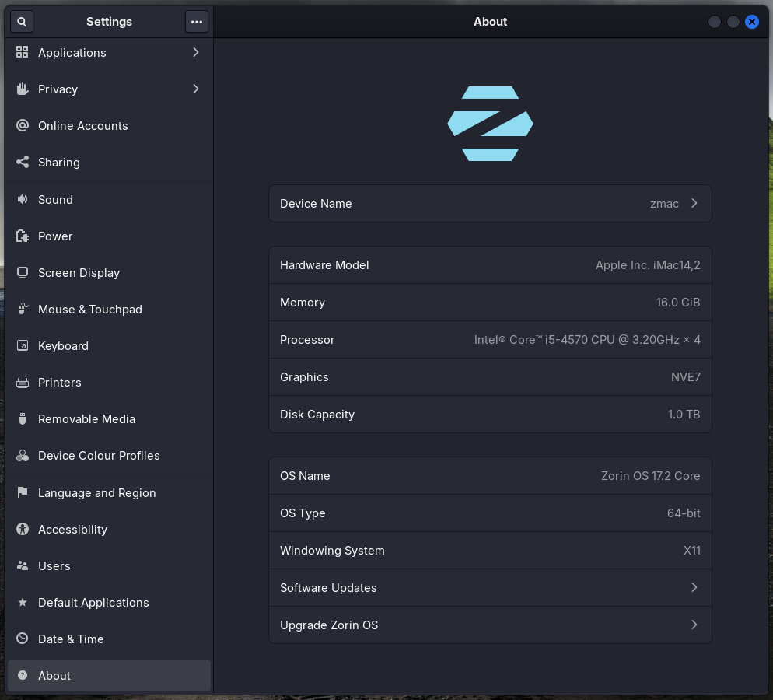This screenshot has width=773, height=700.
Task: Click the Users people icon
Action: [x=23, y=565]
